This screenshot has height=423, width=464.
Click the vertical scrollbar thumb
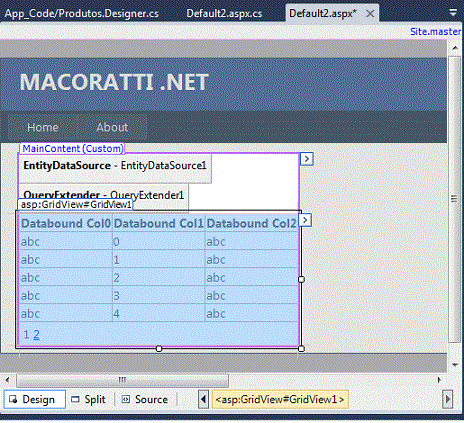point(454,199)
